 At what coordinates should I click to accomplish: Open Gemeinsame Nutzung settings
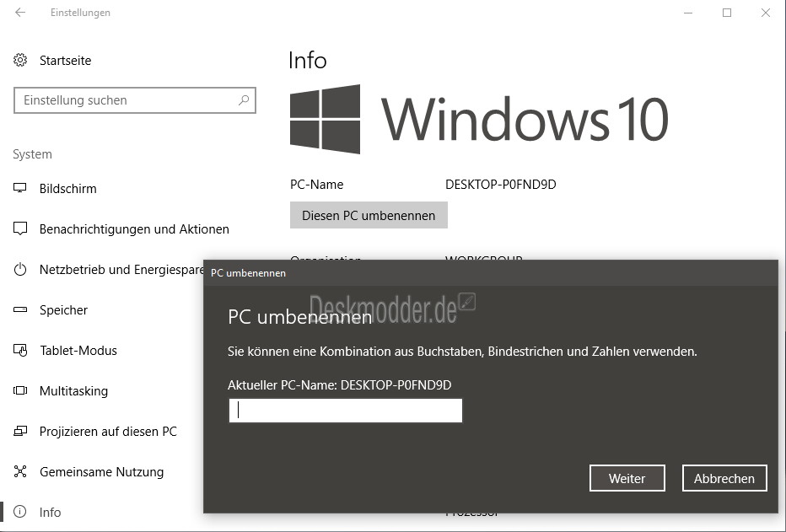click(x=102, y=472)
